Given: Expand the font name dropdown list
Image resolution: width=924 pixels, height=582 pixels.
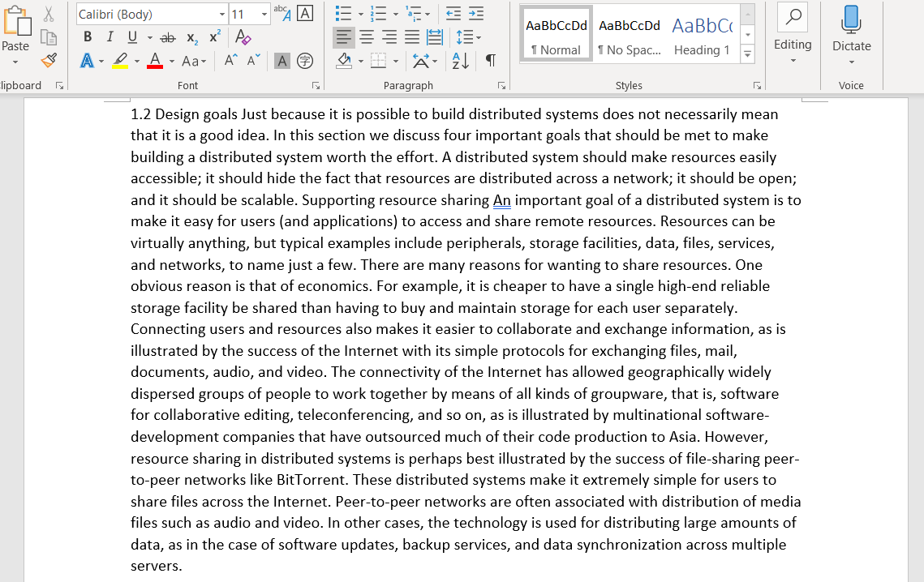Looking at the screenshot, I should 222,14.
